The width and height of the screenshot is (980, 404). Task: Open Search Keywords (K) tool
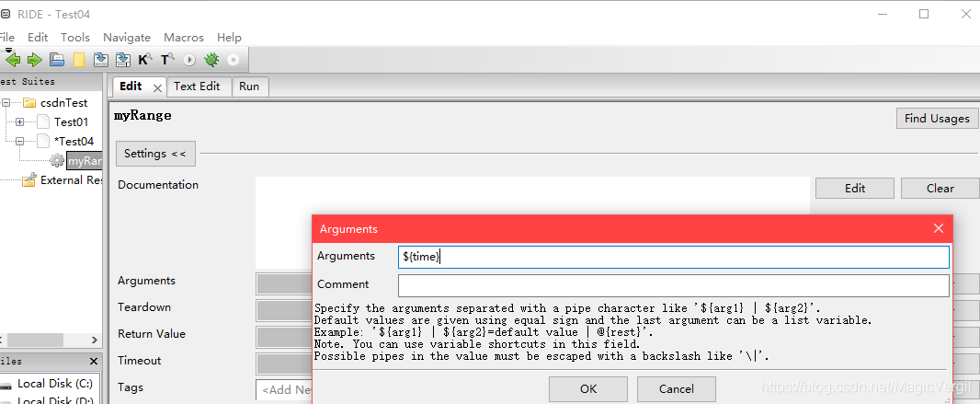click(x=145, y=60)
